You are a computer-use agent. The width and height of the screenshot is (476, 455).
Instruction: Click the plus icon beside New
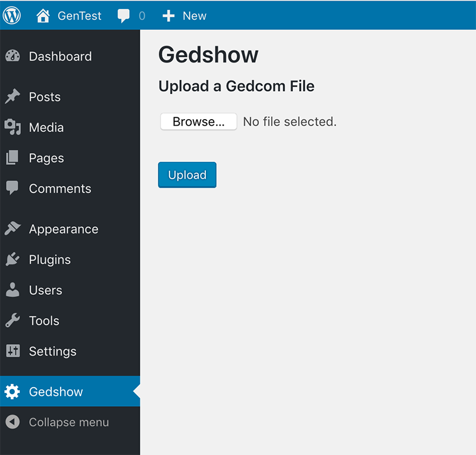(x=169, y=16)
